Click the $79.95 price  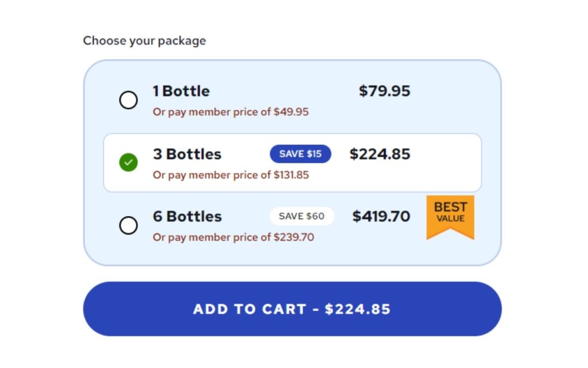tap(384, 91)
